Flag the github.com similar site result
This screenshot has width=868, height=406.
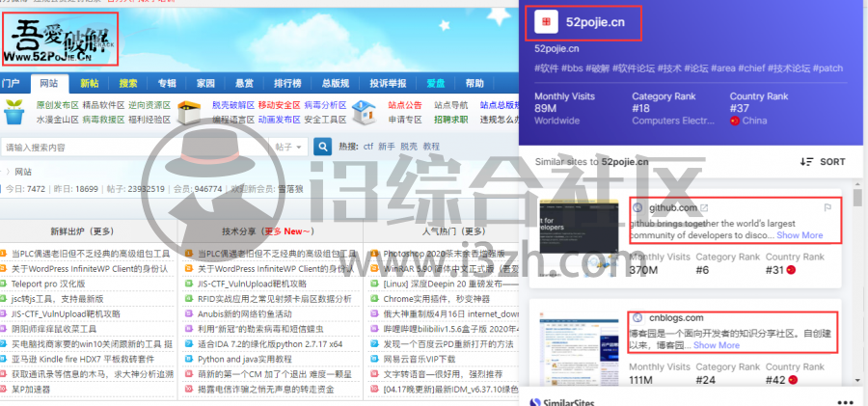point(827,207)
